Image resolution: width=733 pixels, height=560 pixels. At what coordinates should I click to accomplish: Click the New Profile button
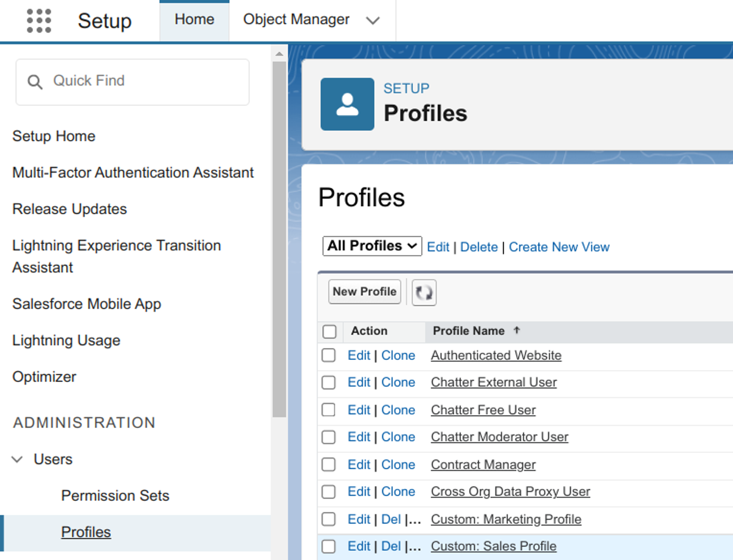364,292
